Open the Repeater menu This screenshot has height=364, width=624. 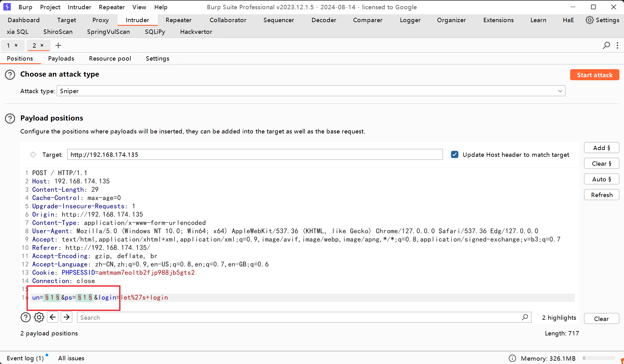112,7
